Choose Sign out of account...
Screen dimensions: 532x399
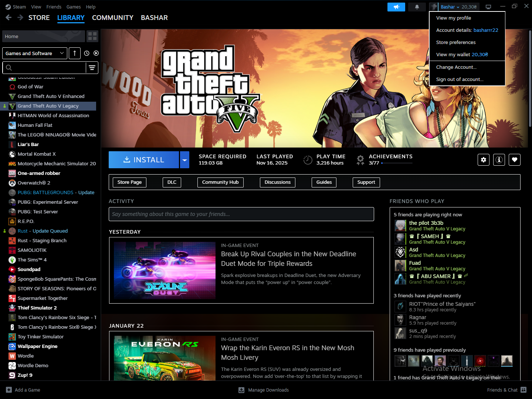467,79
